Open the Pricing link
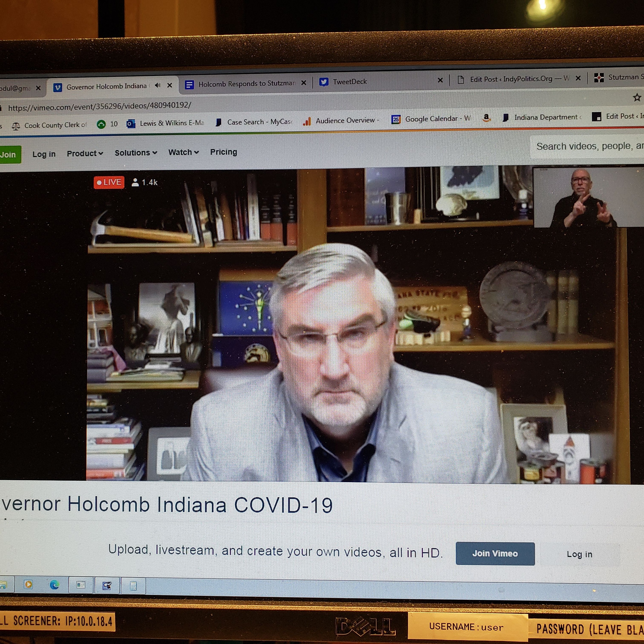644x644 pixels. (x=223, y=152)
